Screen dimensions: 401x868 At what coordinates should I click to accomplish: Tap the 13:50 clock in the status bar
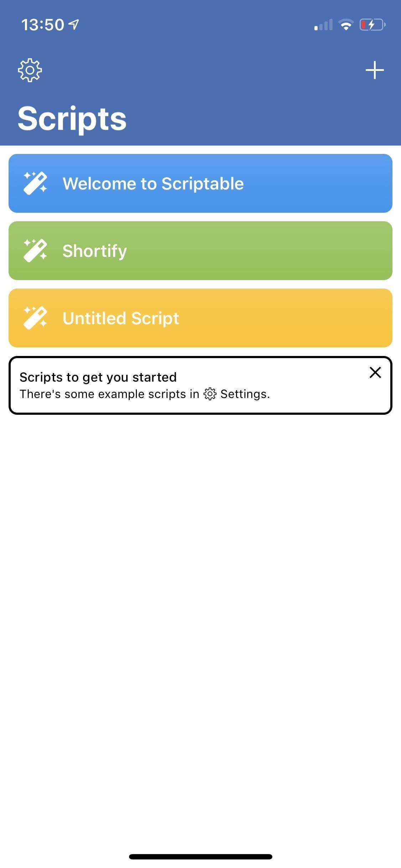43,25
